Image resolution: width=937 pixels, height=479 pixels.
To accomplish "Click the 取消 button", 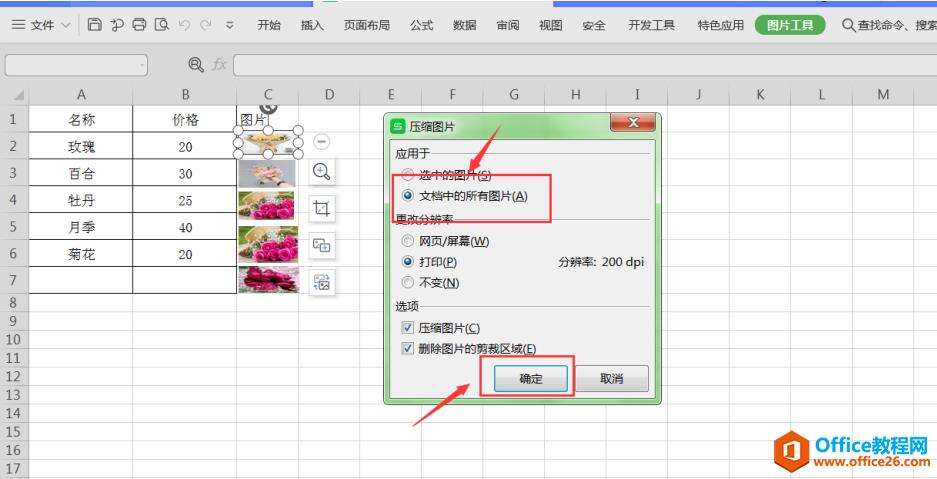I will point(611,378).
